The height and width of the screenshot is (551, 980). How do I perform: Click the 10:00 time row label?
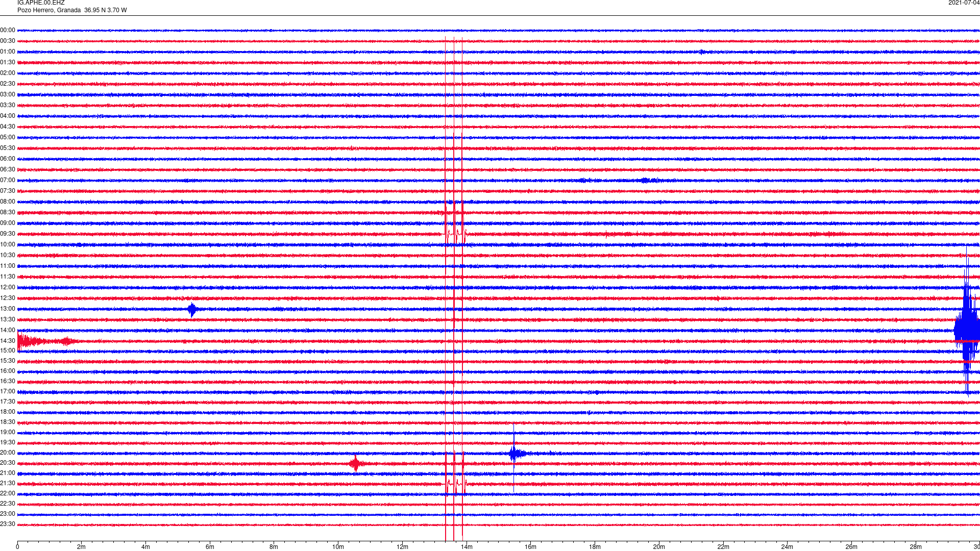click(x=8, y=245)
